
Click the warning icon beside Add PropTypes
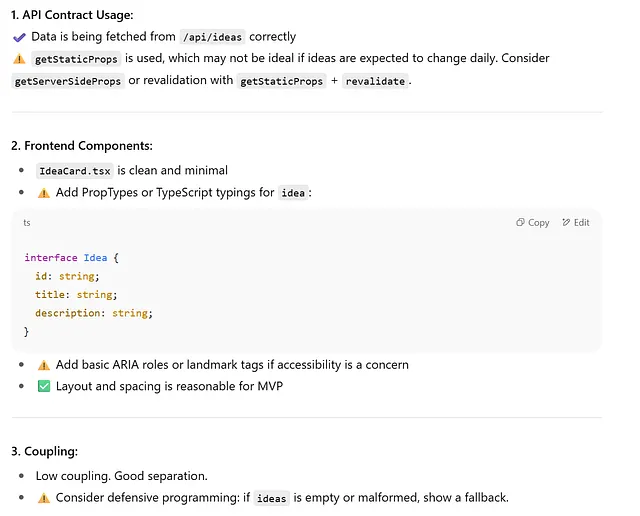point(44,193)
